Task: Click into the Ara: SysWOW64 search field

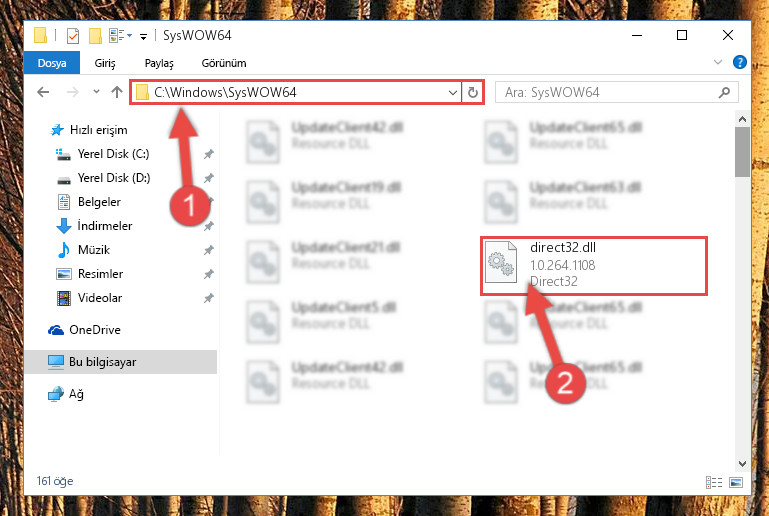Action: (x=607, y=92)
